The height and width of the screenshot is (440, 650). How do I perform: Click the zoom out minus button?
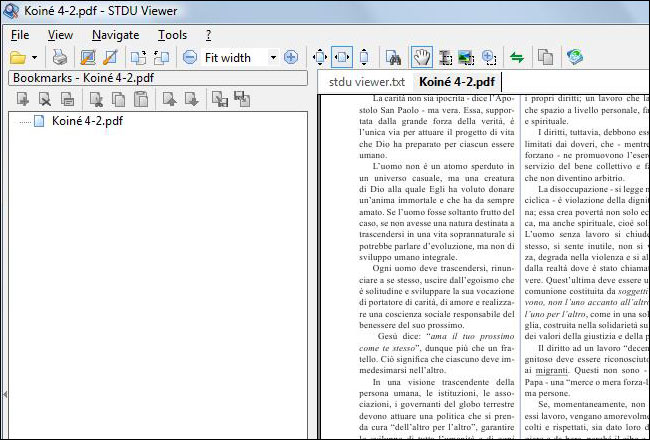tap(189, 58)
